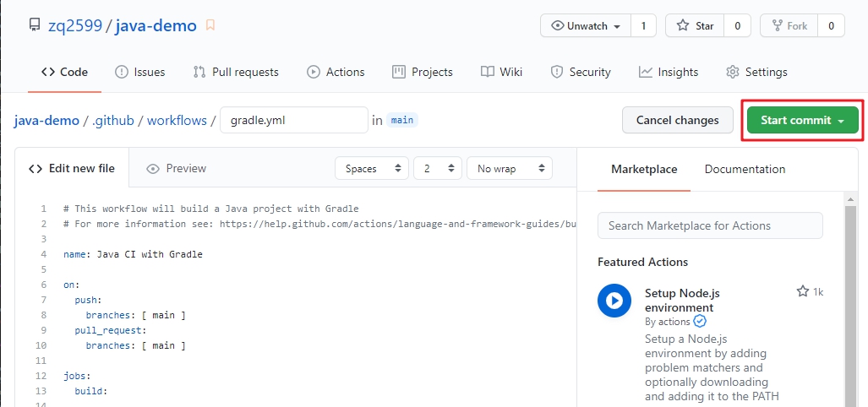The height and width of the screenshot is (407, 868).
Task: Click java-demo in the file path breadcrumb
Action: point(46,120)
